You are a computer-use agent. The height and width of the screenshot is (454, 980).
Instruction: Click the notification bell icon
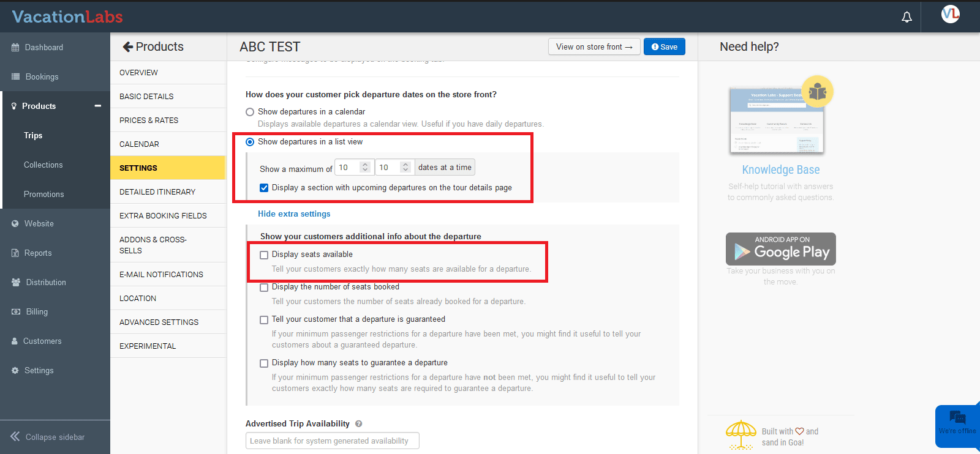coord(907,17)
